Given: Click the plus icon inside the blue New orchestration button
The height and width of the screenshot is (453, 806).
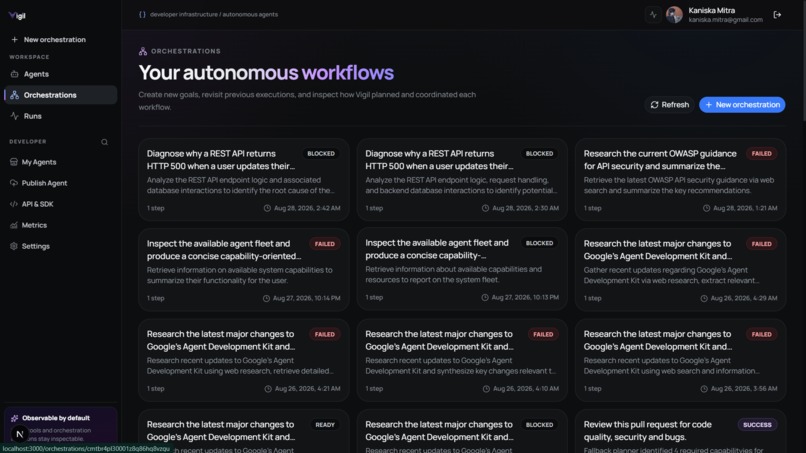Looking at the screenshot, I should click(709, 105).
